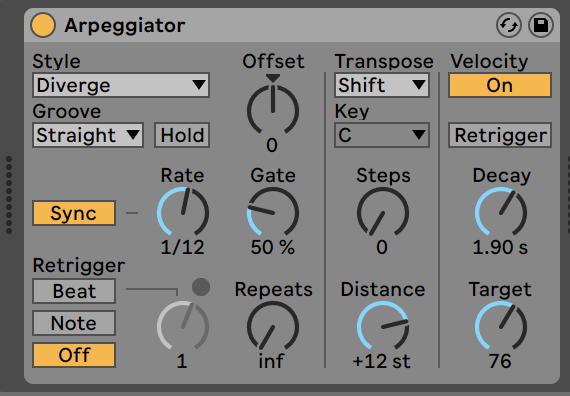Screen dimensions: 570x396
Task: Click the velocity Retrigger button
Action: pyautogui.click(x=500, y=135)
